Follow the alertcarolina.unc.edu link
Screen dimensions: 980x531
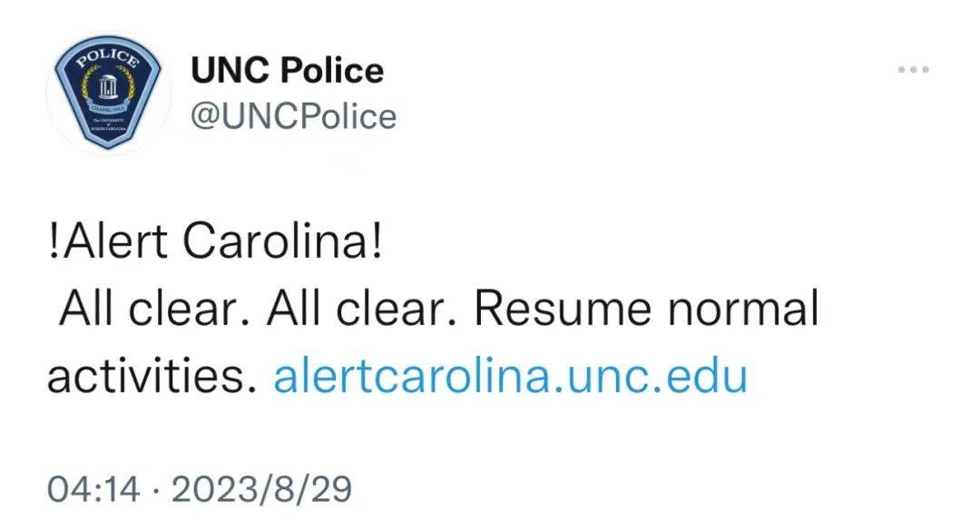pos(510,377)
